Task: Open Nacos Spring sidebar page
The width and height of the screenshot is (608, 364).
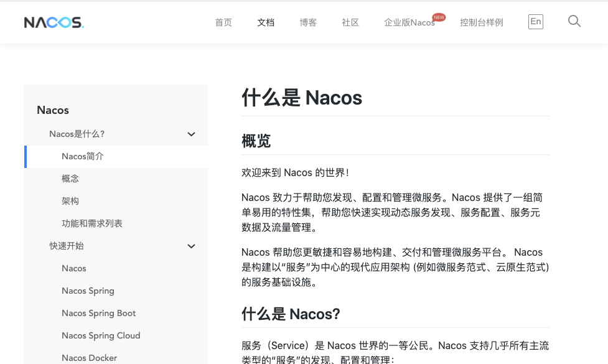Action: (x=88, y=291)
